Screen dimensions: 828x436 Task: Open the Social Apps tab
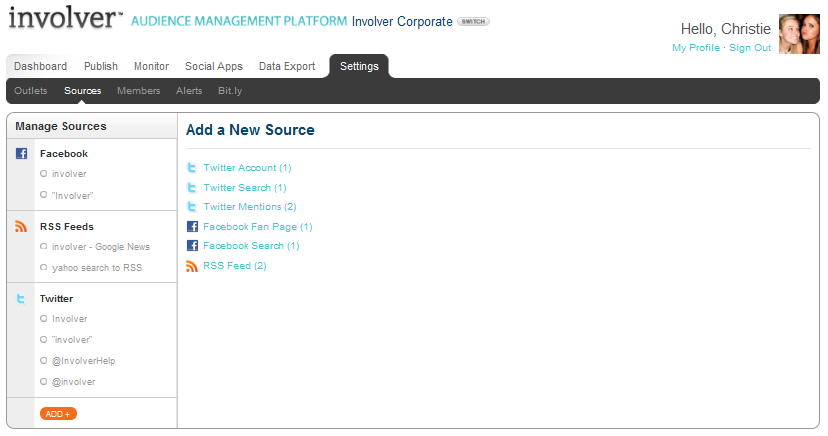(x=214, y=66)
